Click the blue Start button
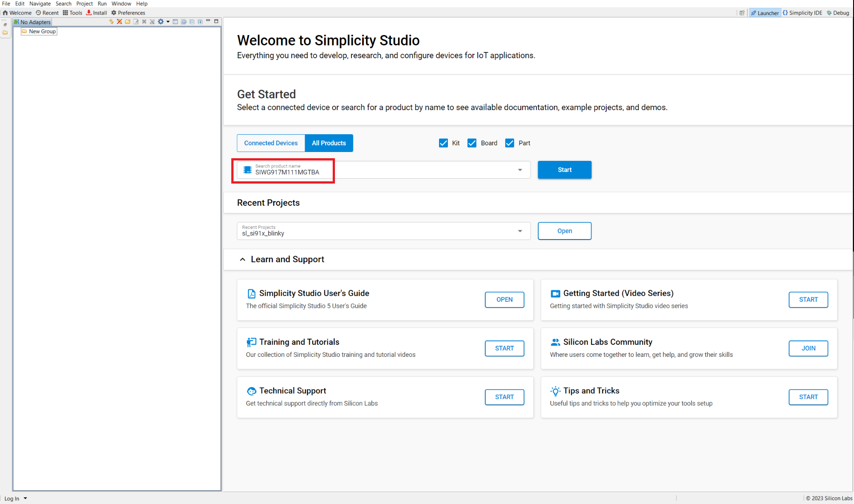The image size is (854, 504). click(564, 170)
